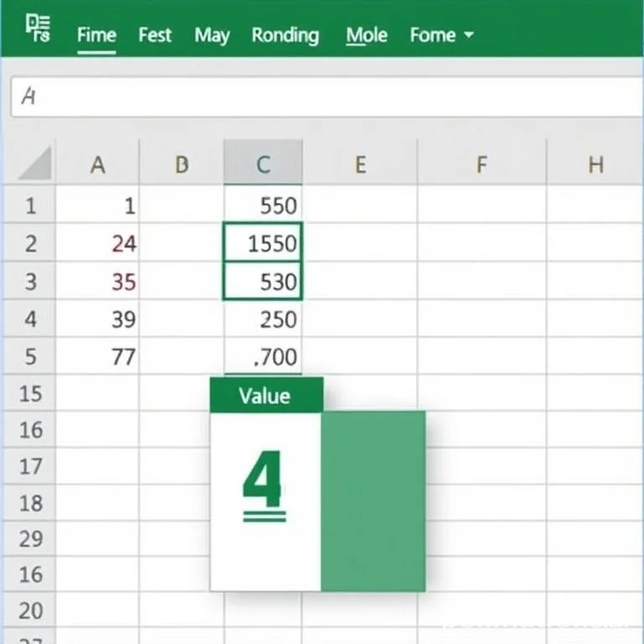The image size is (644, 644).
Task: Open the Mole tab
Action: [x=366, y=35]
